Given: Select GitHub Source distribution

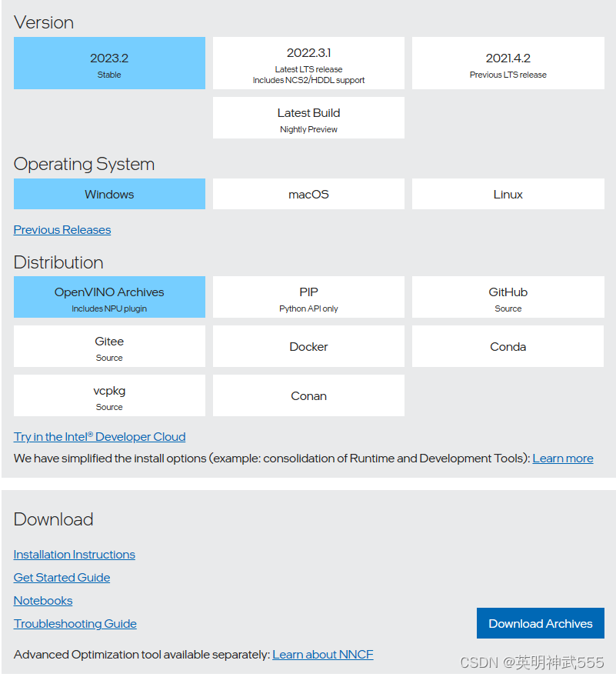Looking at the screenshot, I should (x=508, y=297).
